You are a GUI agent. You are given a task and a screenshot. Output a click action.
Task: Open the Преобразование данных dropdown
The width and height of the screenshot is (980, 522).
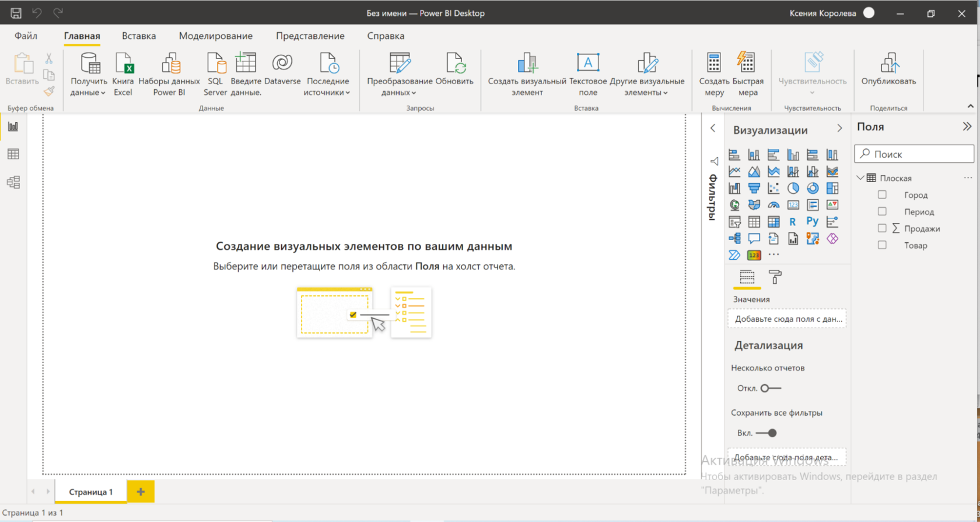(x=400, y=74)
